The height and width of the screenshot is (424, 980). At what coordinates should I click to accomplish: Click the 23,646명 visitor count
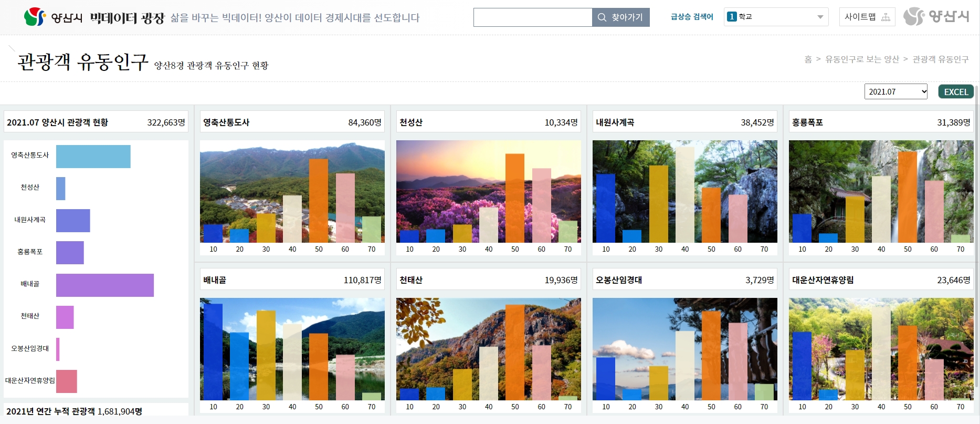tap(954, 280)
